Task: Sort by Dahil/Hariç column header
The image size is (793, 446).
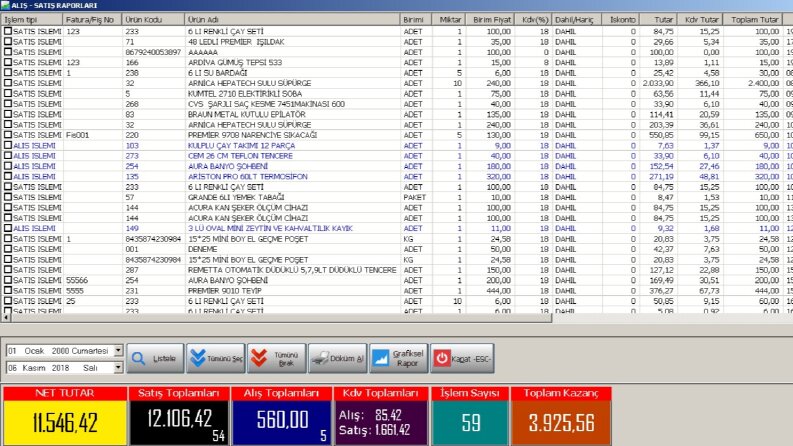Action: pyautogui.click(x=577, y=19)
